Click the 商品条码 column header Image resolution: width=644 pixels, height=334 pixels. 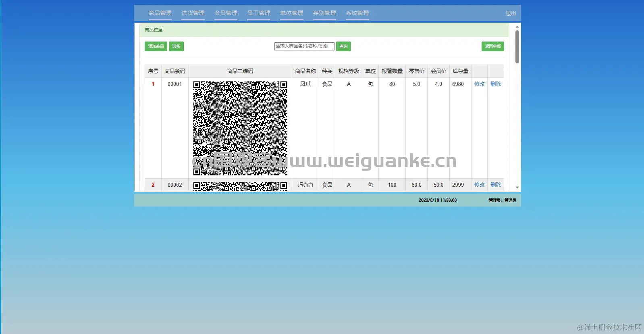coord(175,71)
